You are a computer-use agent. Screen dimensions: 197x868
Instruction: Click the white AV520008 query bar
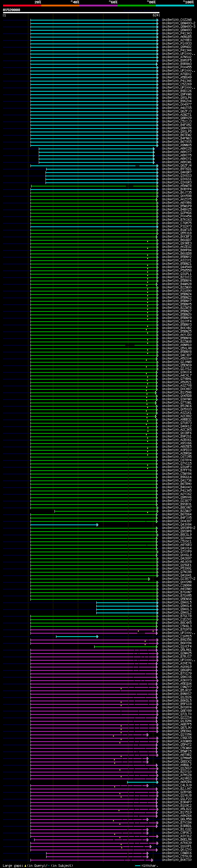tap(81, 13)
